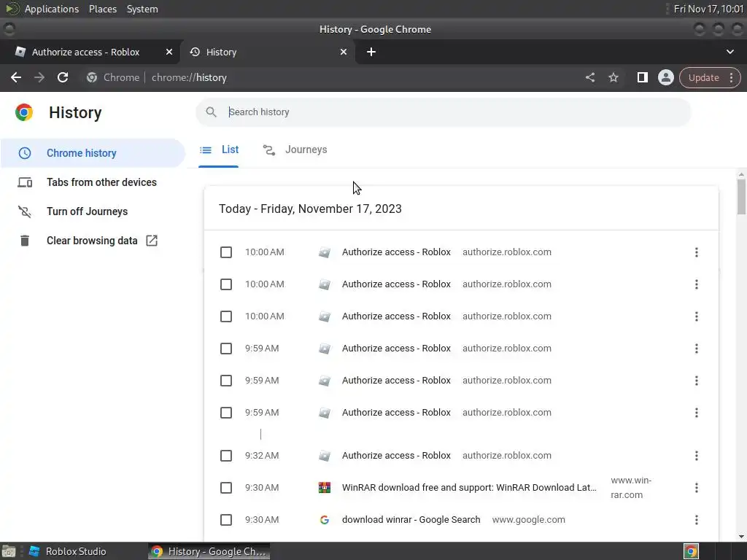Viewport: 747px width, 560px height.
Task: Open actions menu for 9:32 AM Roblox entry
Action: point(696,456)
